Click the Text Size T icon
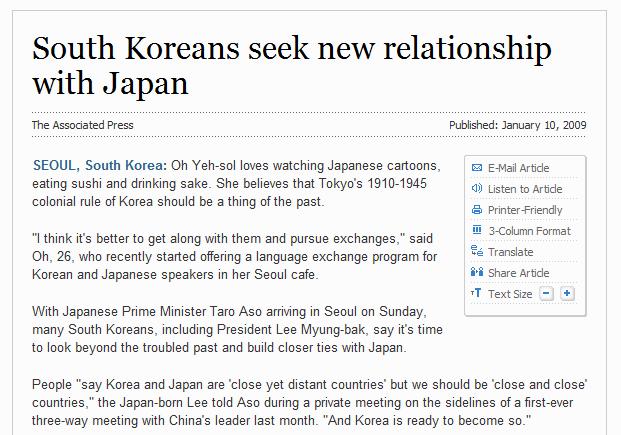The image size is (621, 435). (x=476, y=293)
